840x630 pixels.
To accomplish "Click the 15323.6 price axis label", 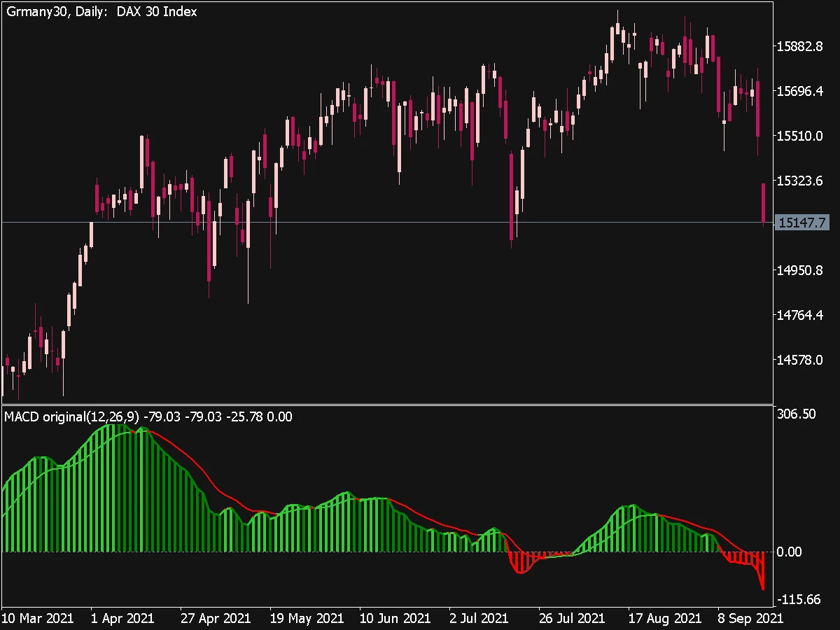I will click(x=800, y=181).
